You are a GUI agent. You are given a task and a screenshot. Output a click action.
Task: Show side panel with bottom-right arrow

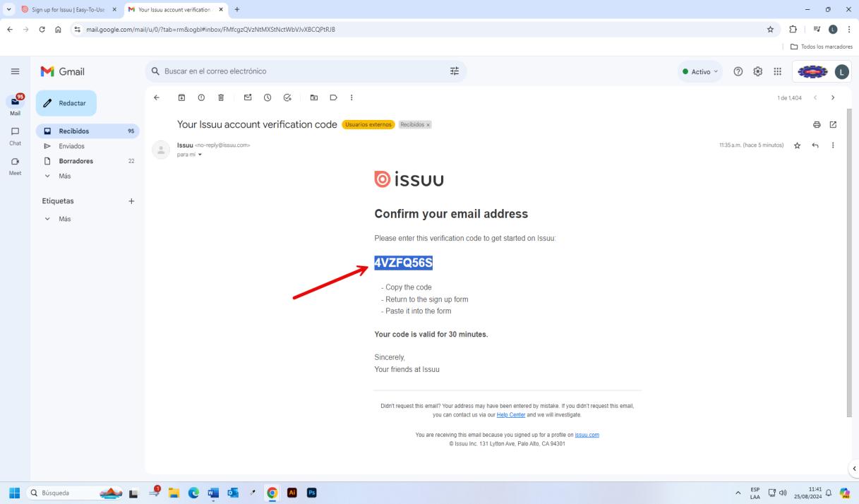(x=854, y=468)
